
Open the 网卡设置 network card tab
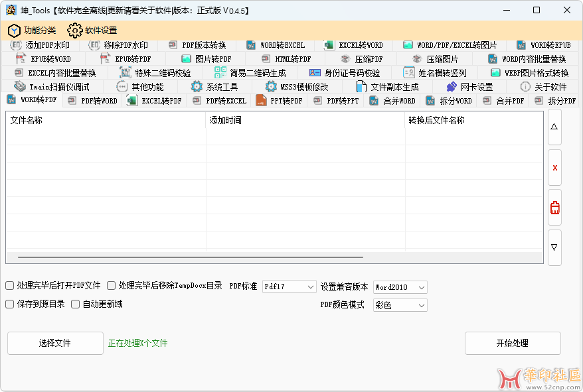[x=469, y=87]
